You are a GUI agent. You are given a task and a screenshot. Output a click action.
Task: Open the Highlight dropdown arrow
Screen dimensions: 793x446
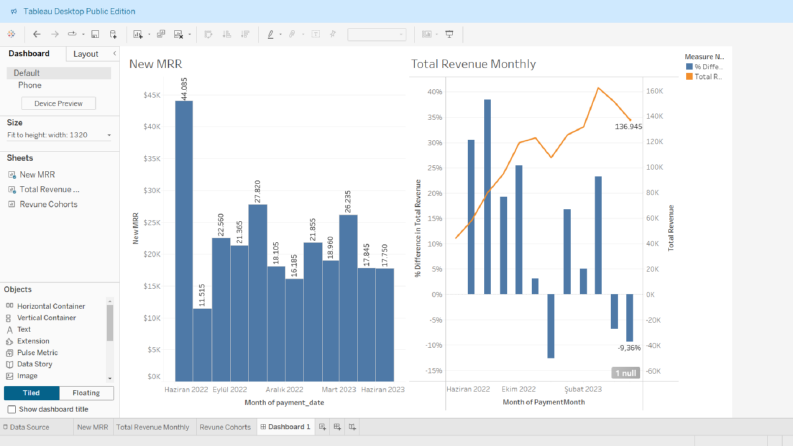[x=280, y=34]
